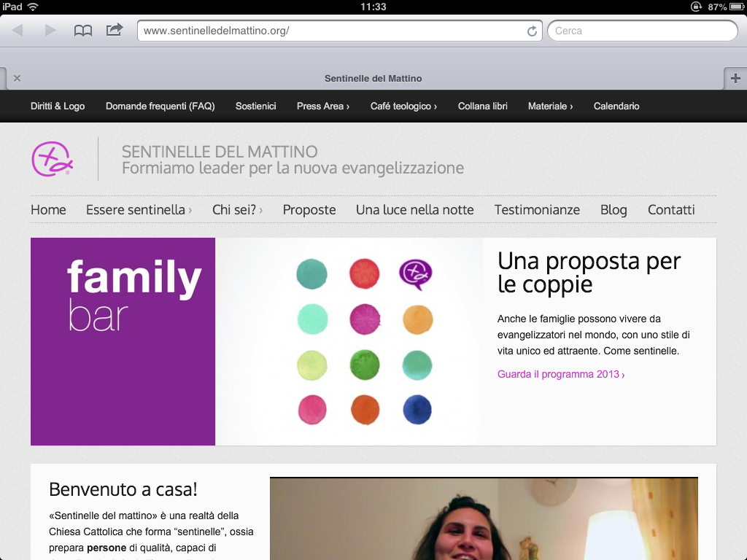Close the Sentinelle del Mattino tab
The width and height of the screenshot is (747, 560).
coord(17,78)
